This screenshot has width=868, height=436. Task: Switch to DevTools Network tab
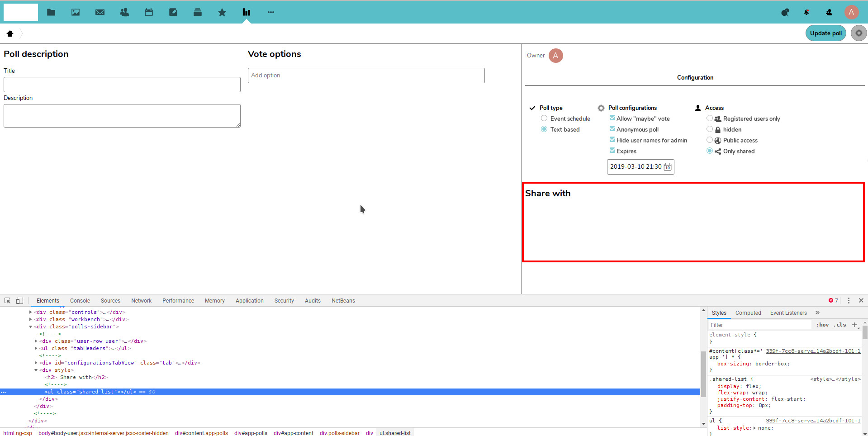142,301
